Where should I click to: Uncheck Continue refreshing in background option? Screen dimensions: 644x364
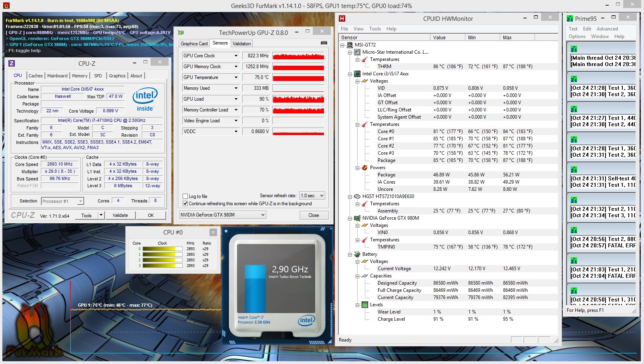(x=185, y=204)
